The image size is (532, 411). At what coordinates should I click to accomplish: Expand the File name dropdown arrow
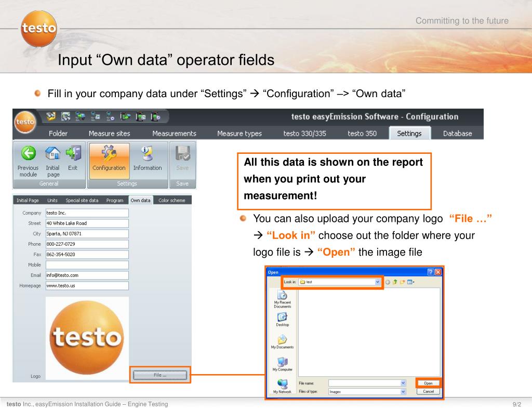(x=403, y=383)
